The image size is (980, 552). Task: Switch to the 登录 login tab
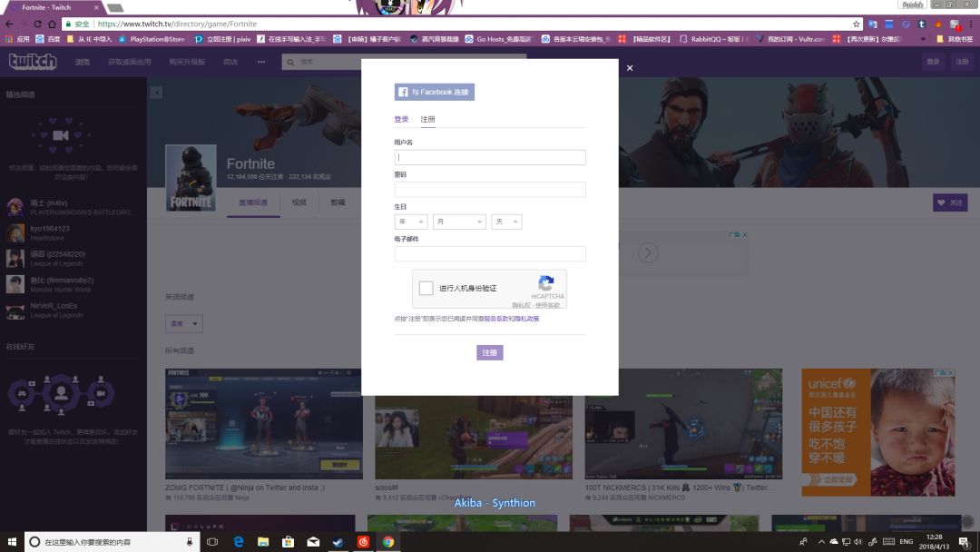[401, 120]
